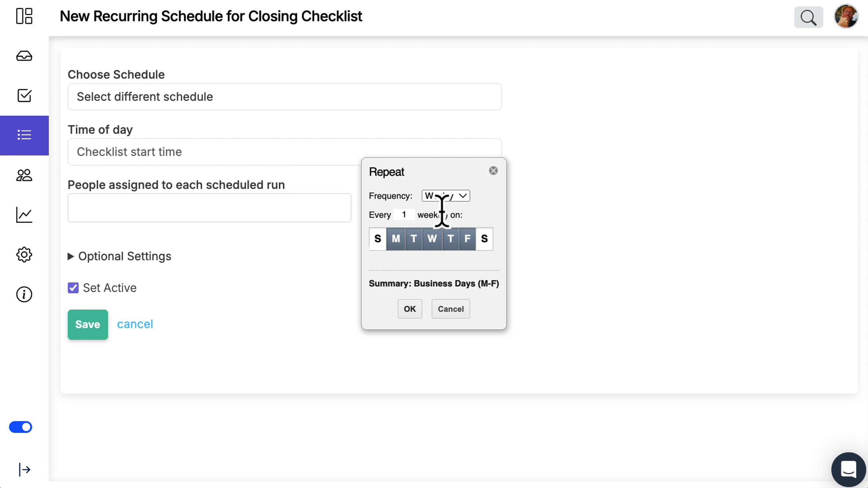868x488 pixels.
Task: Go to the tasks checkmark icon
Action: [x=24, y=96]
